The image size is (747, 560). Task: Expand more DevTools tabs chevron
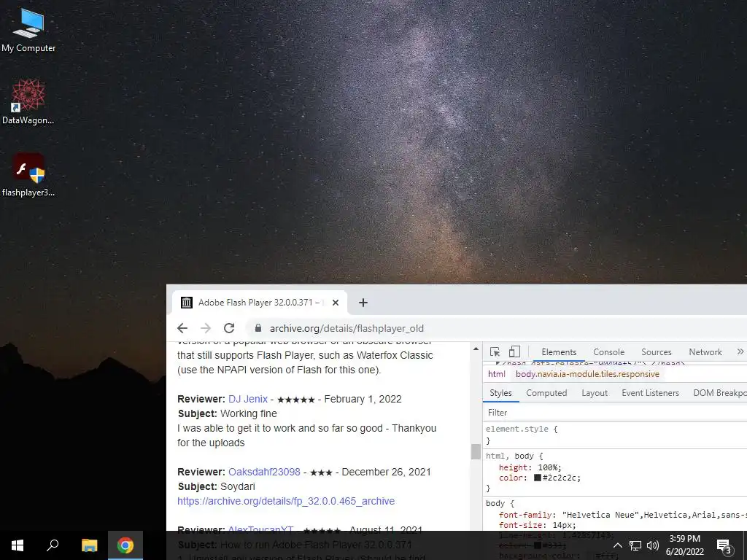point(740,352)
